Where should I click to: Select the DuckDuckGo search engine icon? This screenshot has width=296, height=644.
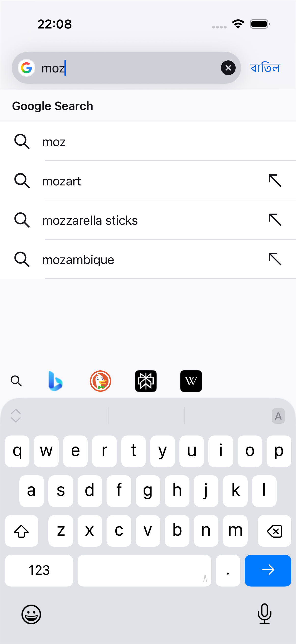(100, 381)
